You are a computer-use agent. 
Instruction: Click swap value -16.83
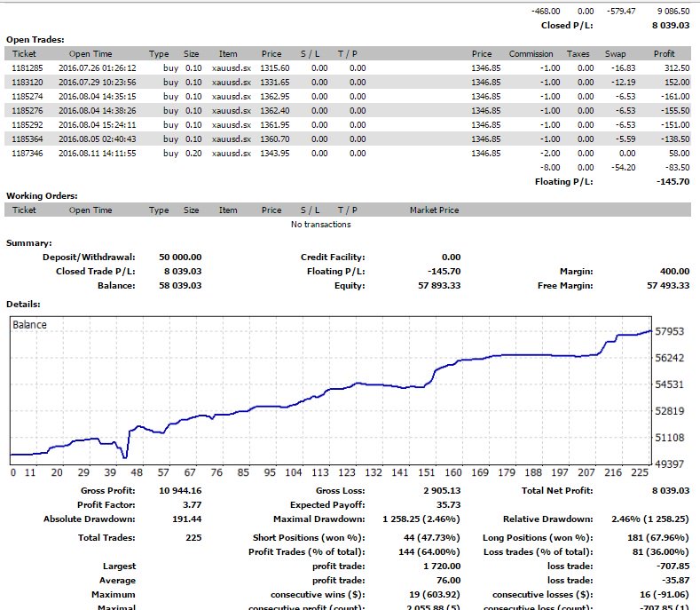[623, 68]
